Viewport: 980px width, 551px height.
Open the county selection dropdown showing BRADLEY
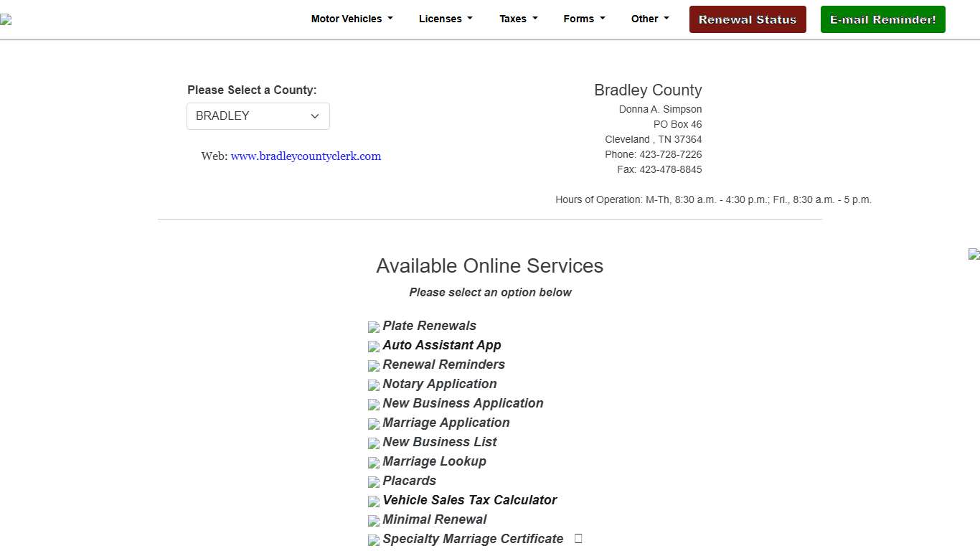tap(258, 116)
